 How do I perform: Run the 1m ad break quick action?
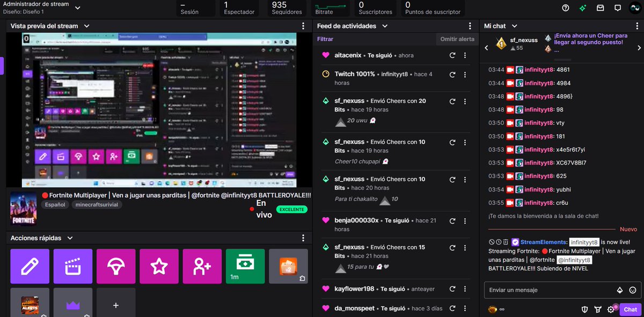(245, 266)
